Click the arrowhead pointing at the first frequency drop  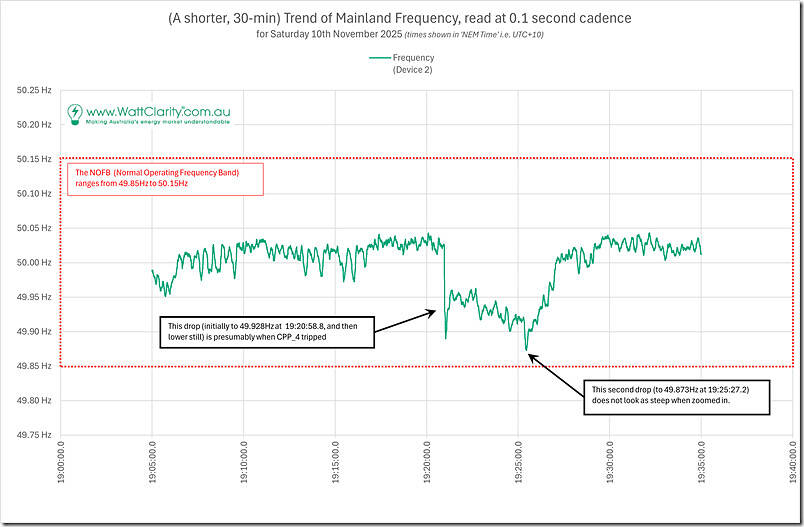pyautogui.click(x=434, y=313)
